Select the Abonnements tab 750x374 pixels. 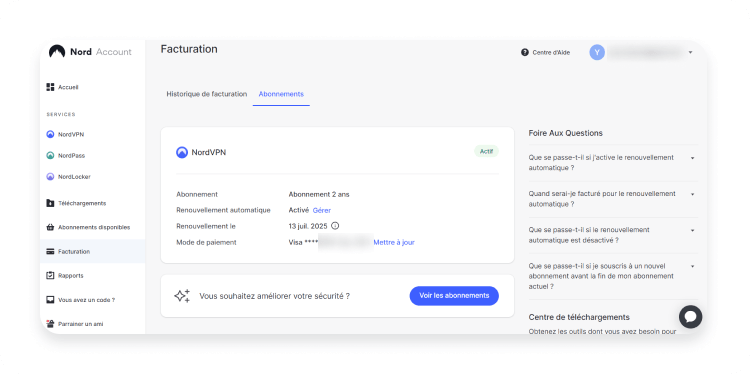click(281, 94)
